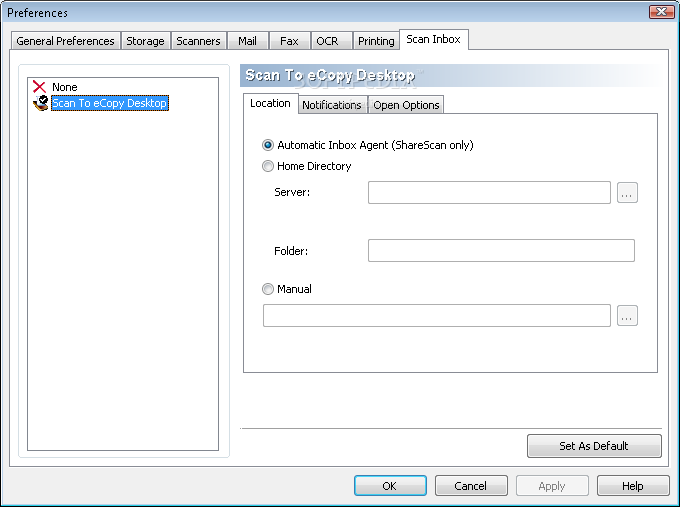The image size is (680, 507).
Task: Open the Fax tab
Action: [289, 41]
